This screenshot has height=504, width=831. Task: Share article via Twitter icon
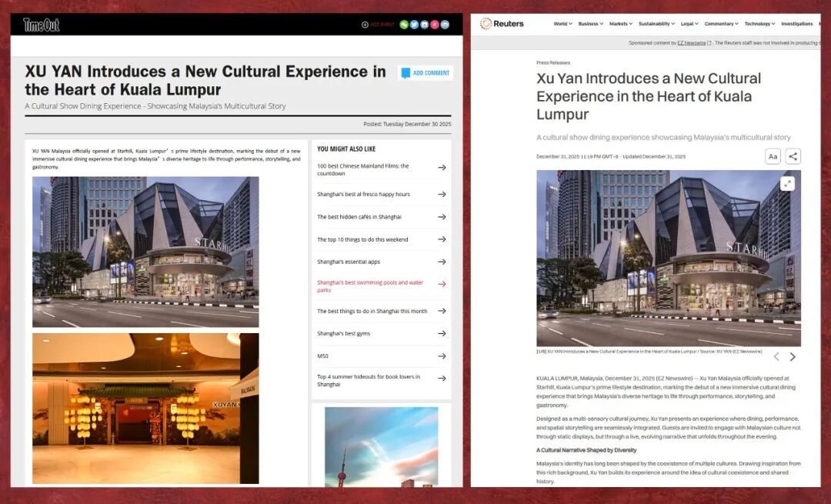[x=414, y=25]
